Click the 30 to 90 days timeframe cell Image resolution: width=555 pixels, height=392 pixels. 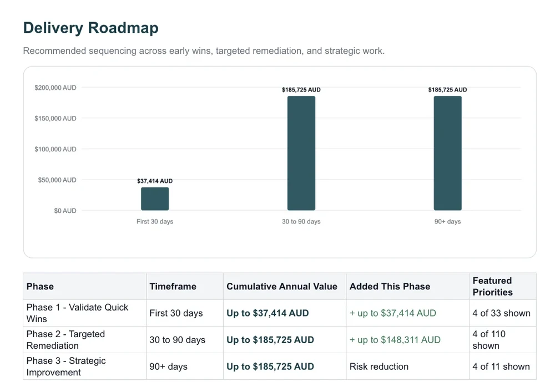(x=185, y=340)
